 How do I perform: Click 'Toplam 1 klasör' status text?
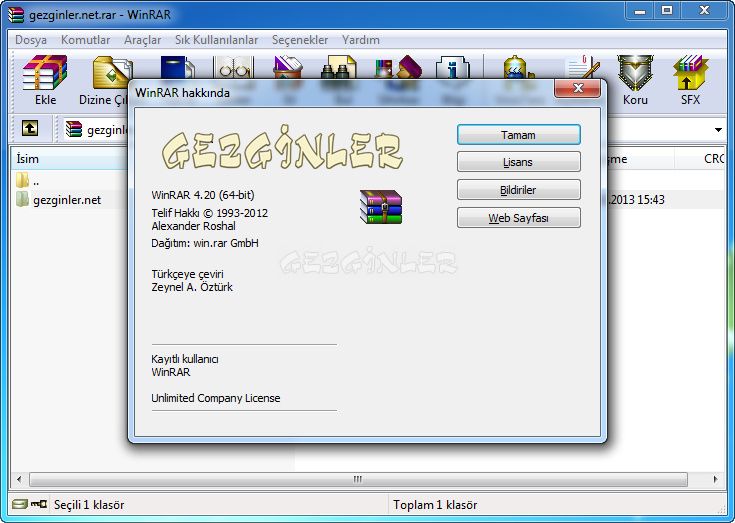click(x=435, y=505)
